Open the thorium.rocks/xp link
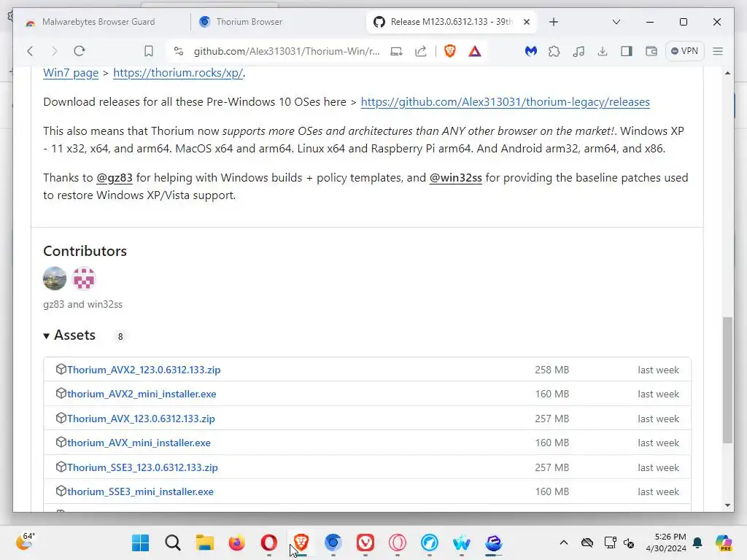 (178, 73)
